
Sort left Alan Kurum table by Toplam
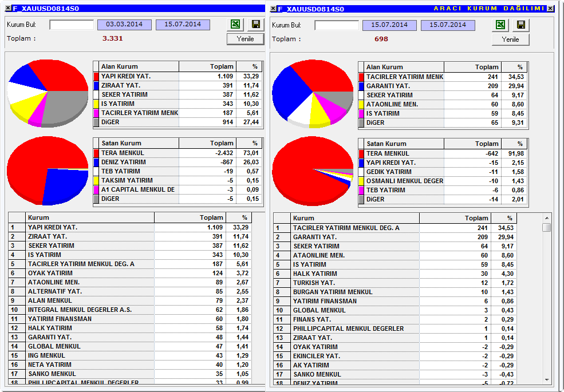pos(207,66)
